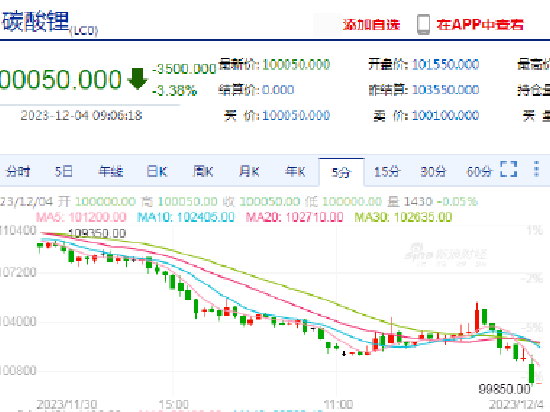Click the MA30 green legend label
Image resolution: width=550 pixels, height=412 pixels.
click(x=403, y=217)
